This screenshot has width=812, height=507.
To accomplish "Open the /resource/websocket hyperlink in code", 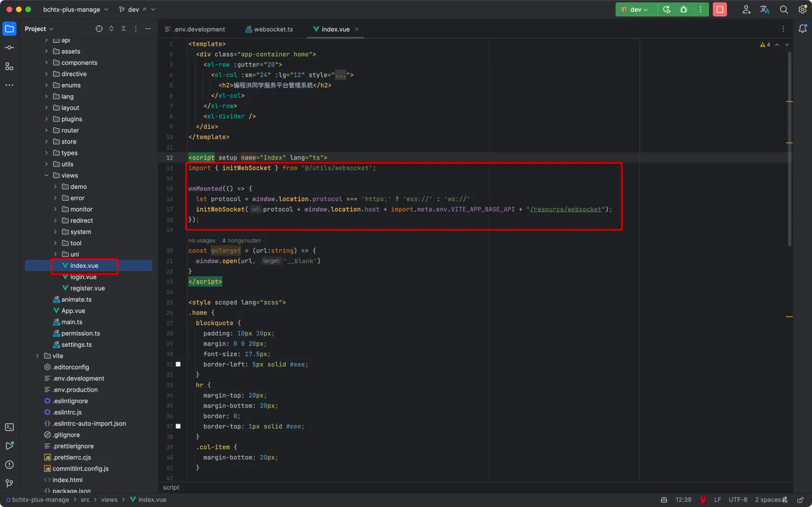I will (565, 209).
